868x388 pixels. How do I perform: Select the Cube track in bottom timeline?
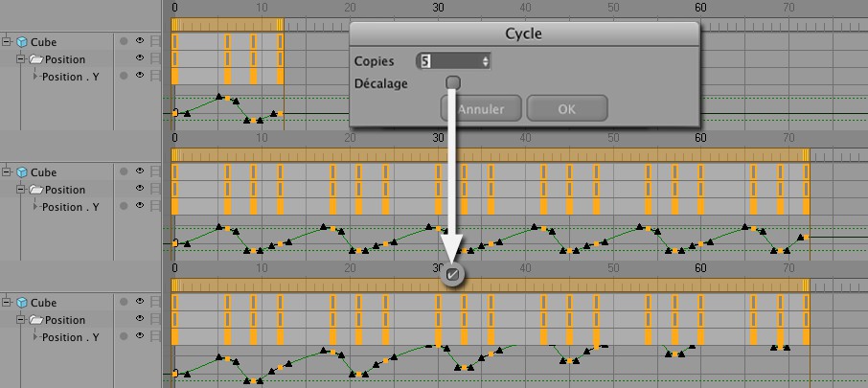[43, 303]
